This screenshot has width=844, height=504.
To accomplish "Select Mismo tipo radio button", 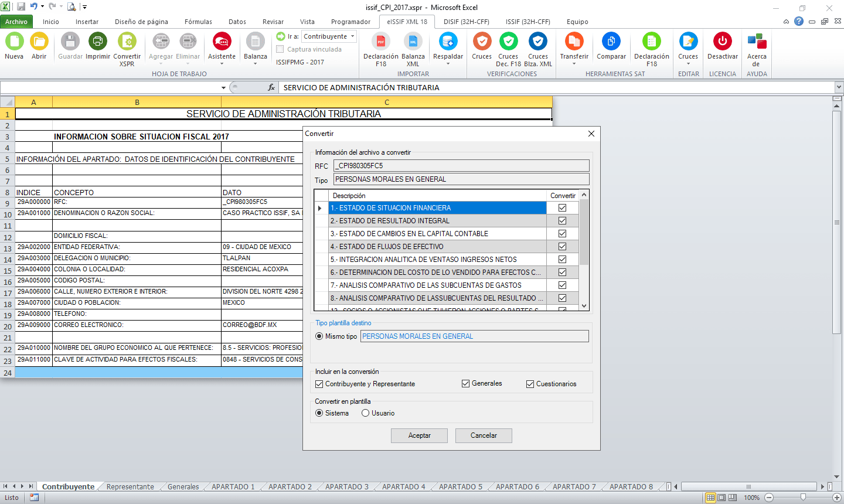I will coord(319,336).
